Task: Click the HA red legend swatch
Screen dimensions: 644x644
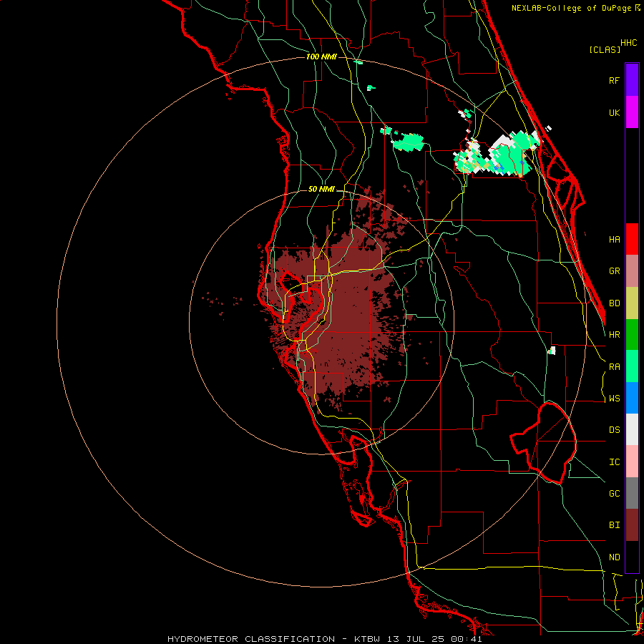Action: [x=632, y=239]
